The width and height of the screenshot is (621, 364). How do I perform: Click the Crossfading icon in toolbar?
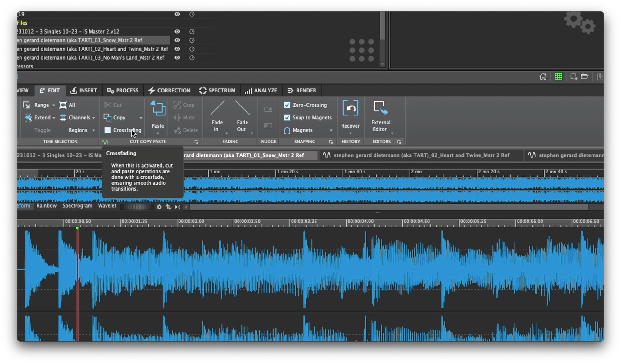[x=107, y=130]
